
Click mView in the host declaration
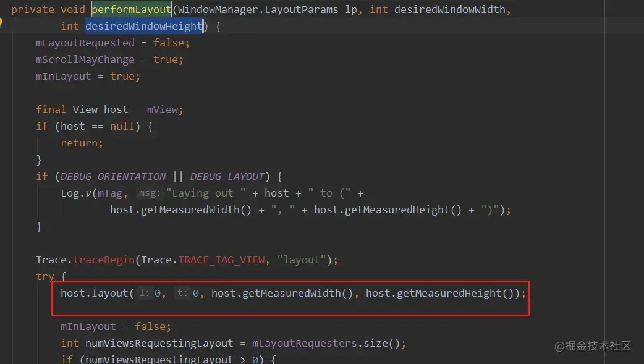pyautogui.click(x=163, y=109)
